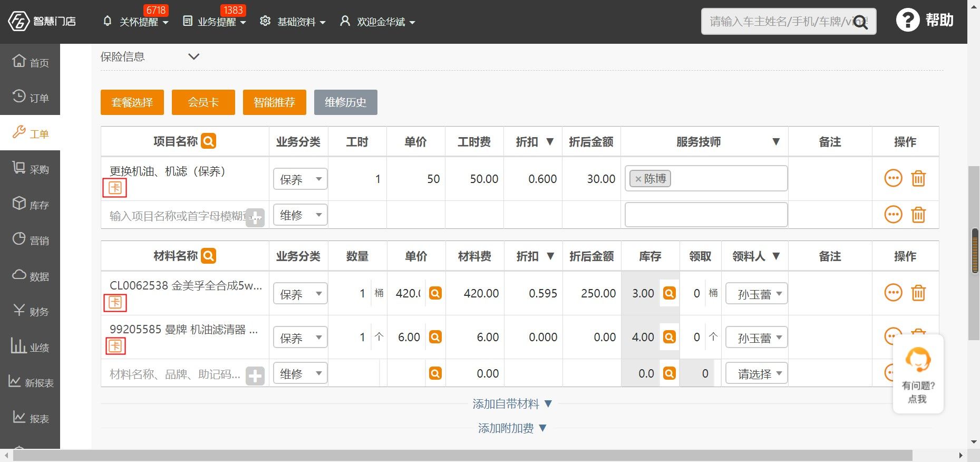Screen dimensions: 980x462
Task: Go to 首页 in sidebar
Action: point(30,62)
